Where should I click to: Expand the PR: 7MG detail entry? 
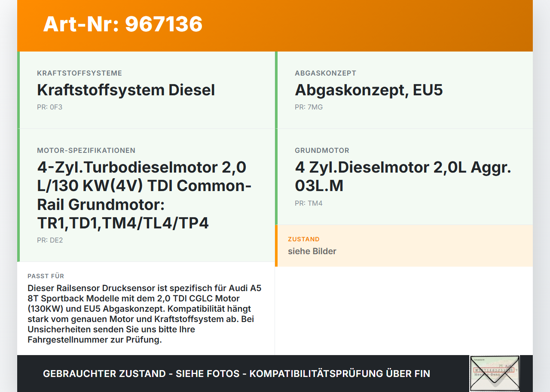pos(309,107)
